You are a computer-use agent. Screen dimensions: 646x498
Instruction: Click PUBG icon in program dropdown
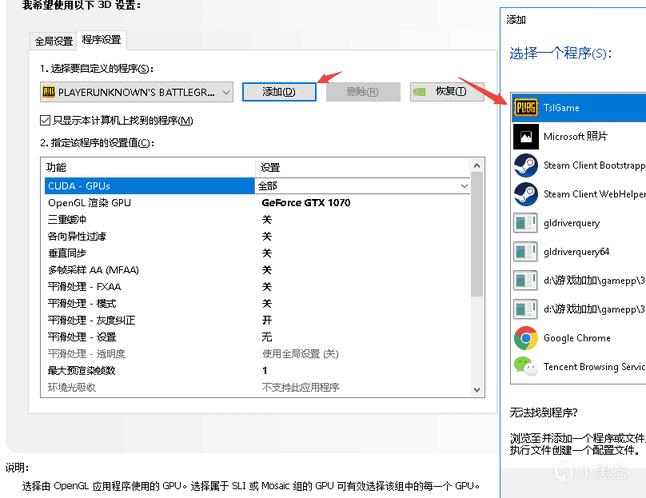(48, 92)
